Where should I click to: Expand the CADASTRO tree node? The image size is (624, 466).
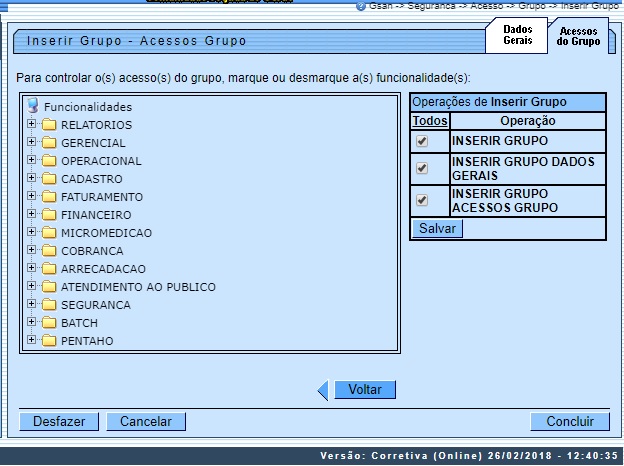click(31, 178)
